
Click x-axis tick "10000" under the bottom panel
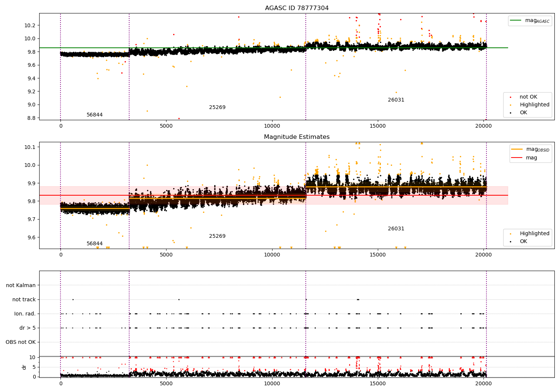(272, 384)
